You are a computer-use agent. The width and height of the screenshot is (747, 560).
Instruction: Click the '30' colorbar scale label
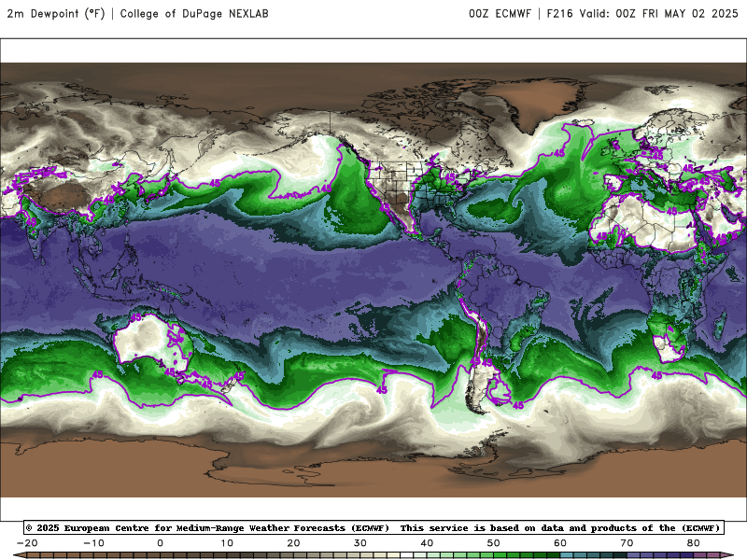click(x=360, y=543)
